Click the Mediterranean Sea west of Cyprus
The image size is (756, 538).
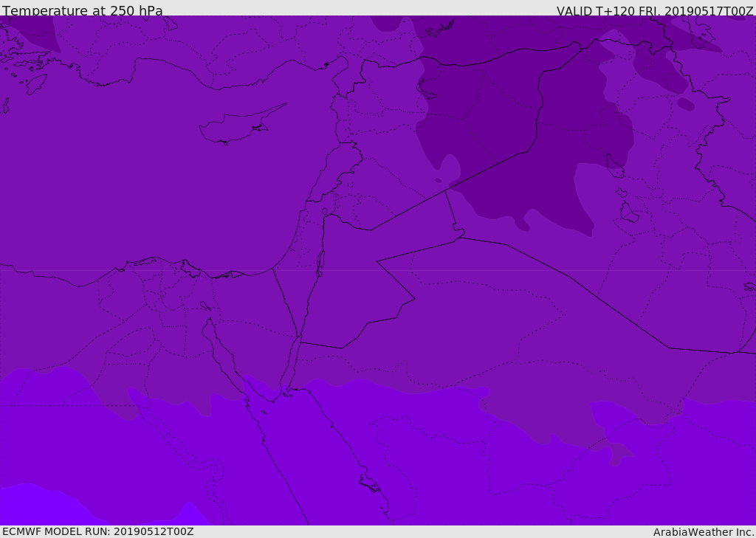[111, 148]
